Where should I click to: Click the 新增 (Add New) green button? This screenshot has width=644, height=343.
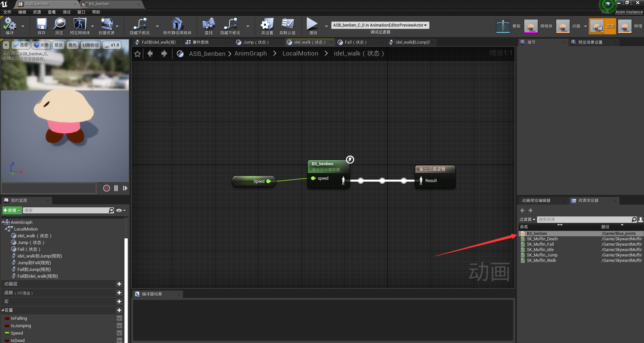(12, 210)
